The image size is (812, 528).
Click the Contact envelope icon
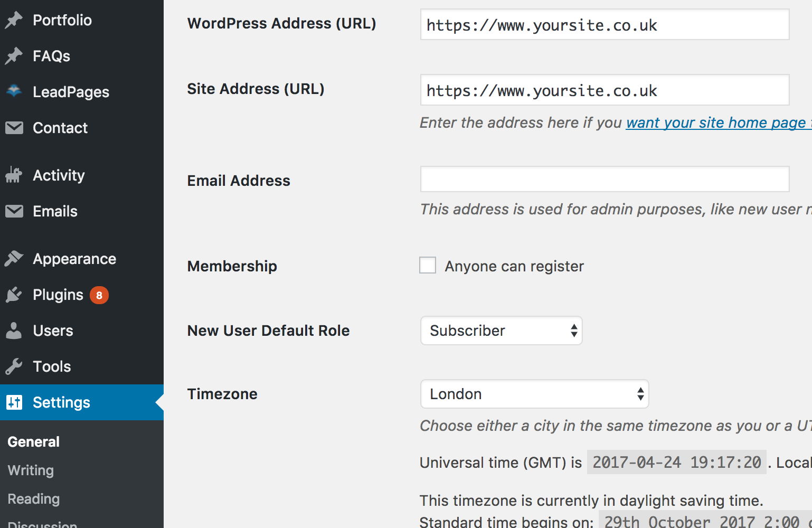coord(14,128)
